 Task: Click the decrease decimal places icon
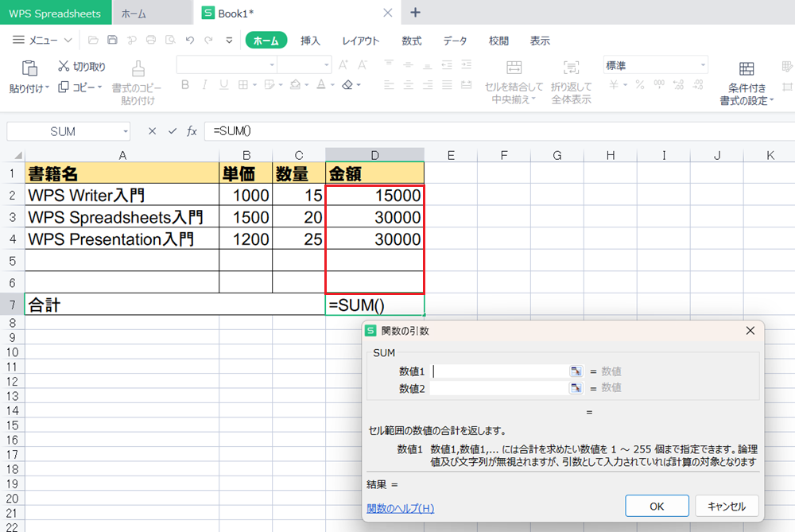point(698,85)
